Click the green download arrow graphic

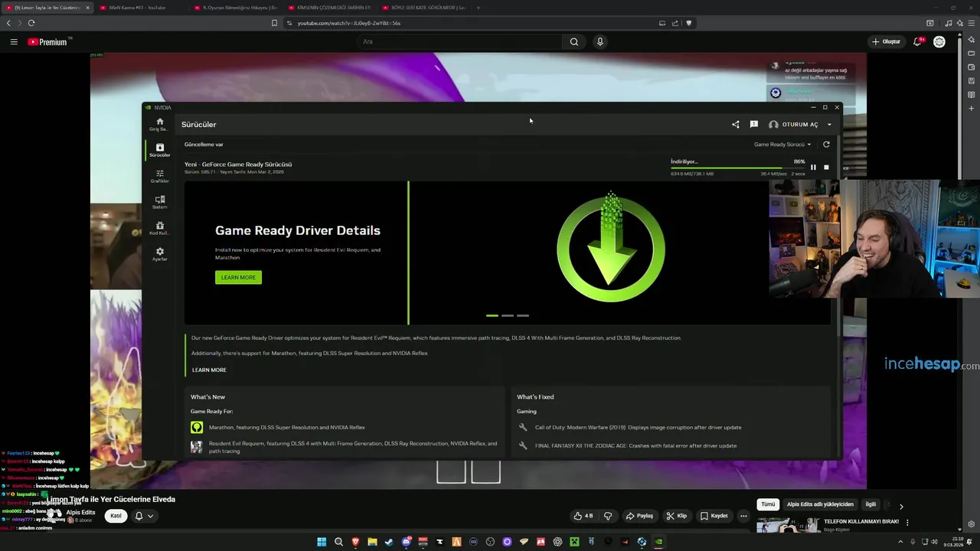click(x=611, y=247)
